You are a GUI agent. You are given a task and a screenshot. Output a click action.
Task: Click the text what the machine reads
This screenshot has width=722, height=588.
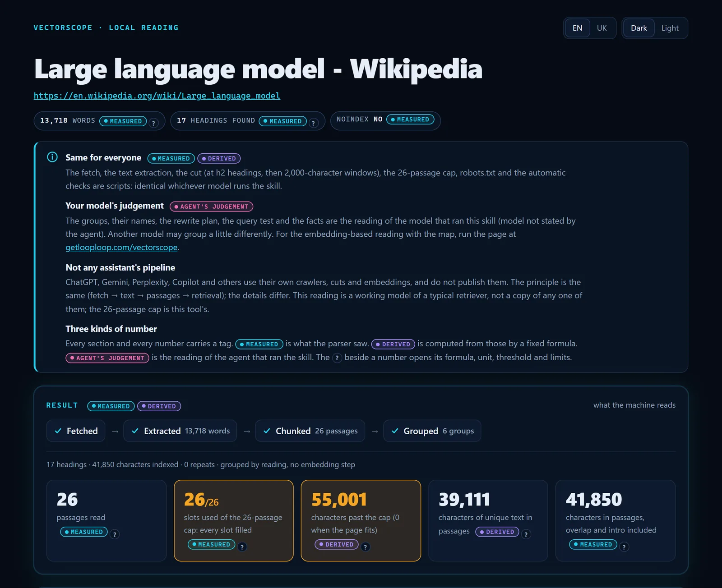pos(634,405)
